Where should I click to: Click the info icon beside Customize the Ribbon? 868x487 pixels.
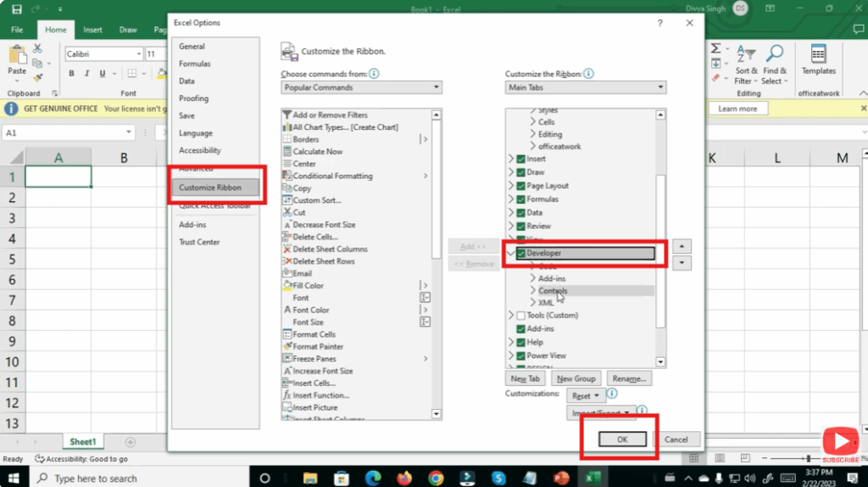click(x=588, y=74)
